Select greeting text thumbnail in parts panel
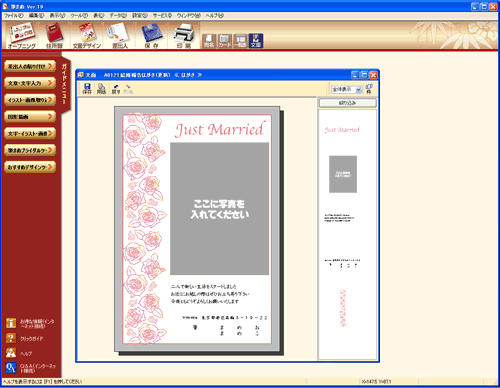Viewport: 500px width, 388px height. pyautogui.click(x=340, y=218)
